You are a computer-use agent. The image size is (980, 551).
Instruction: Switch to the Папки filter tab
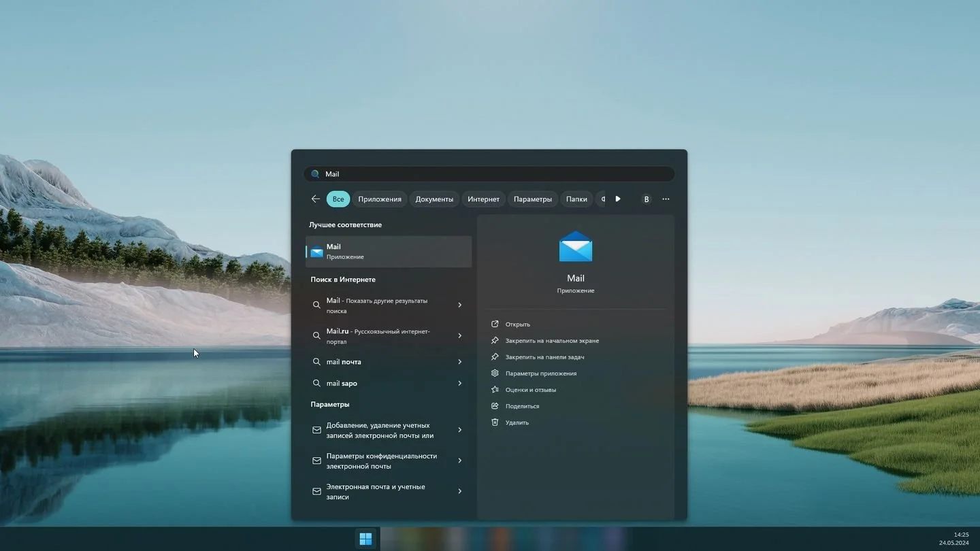point(576,199)
